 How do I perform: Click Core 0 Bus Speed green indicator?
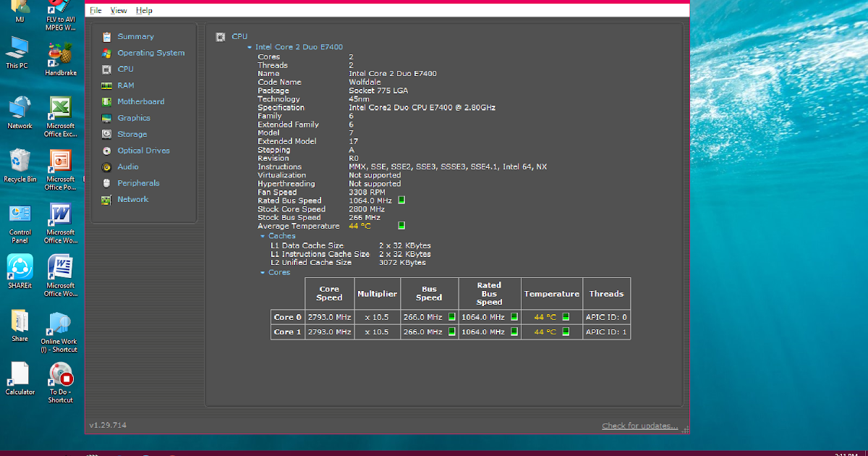pos(451,317)
